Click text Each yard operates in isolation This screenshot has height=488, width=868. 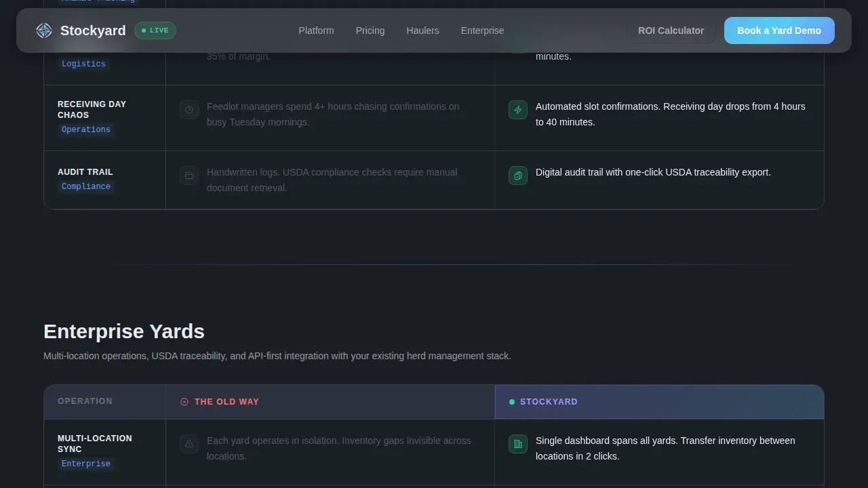(339, 449)
